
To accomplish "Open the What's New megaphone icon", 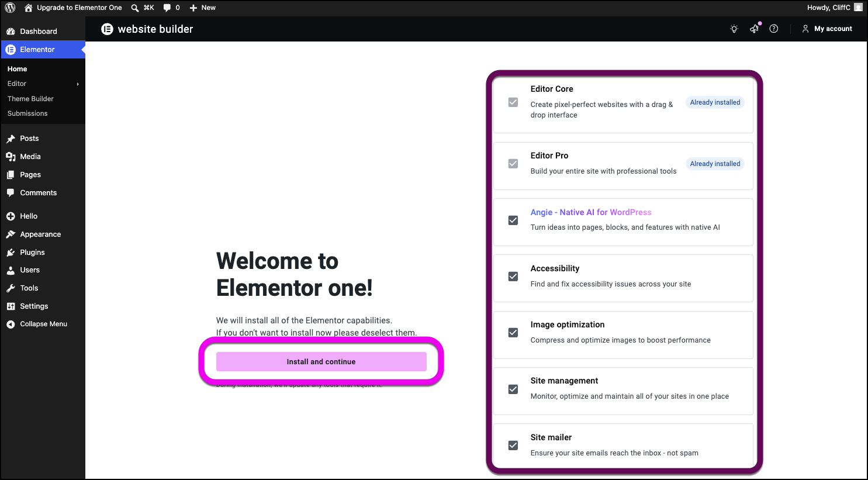I will tap(755, 29).
